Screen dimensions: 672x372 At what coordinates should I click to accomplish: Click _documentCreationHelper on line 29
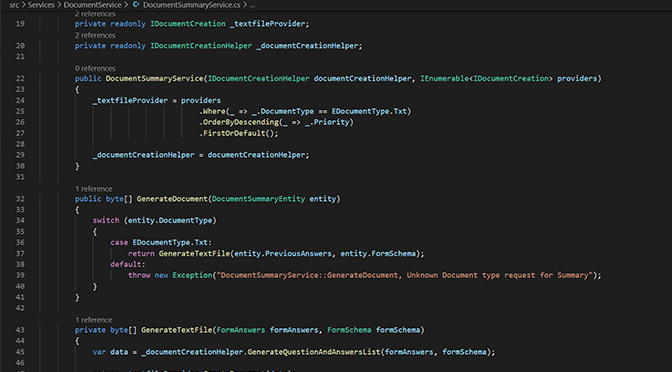144,155
